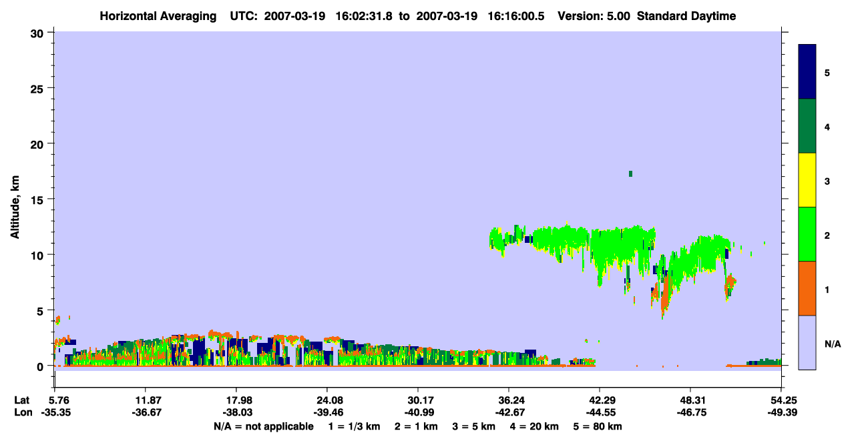Viewport: 868px width, 445px height.
Task: Click the bright green colorbar segment labeled 2
Action: point(807,234)
